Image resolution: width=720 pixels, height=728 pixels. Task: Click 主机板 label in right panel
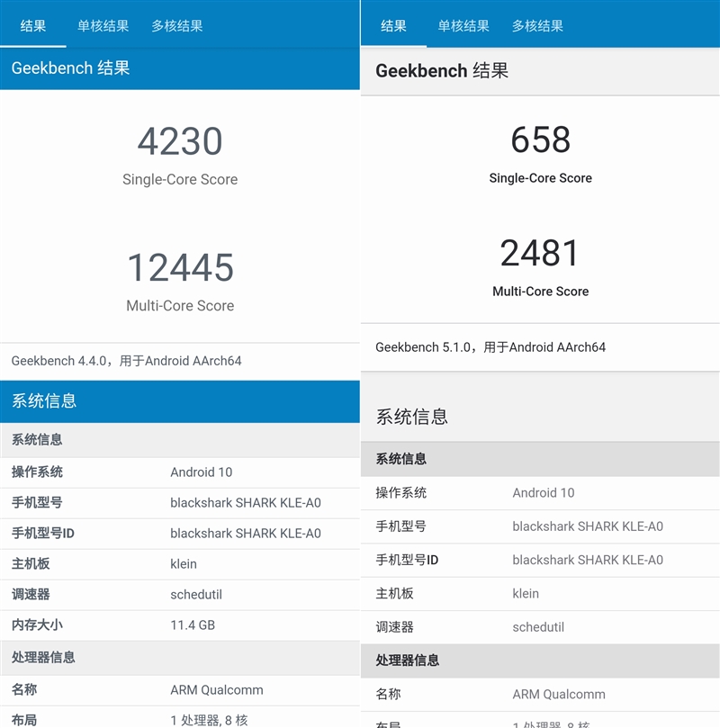(x=394, y=593)
